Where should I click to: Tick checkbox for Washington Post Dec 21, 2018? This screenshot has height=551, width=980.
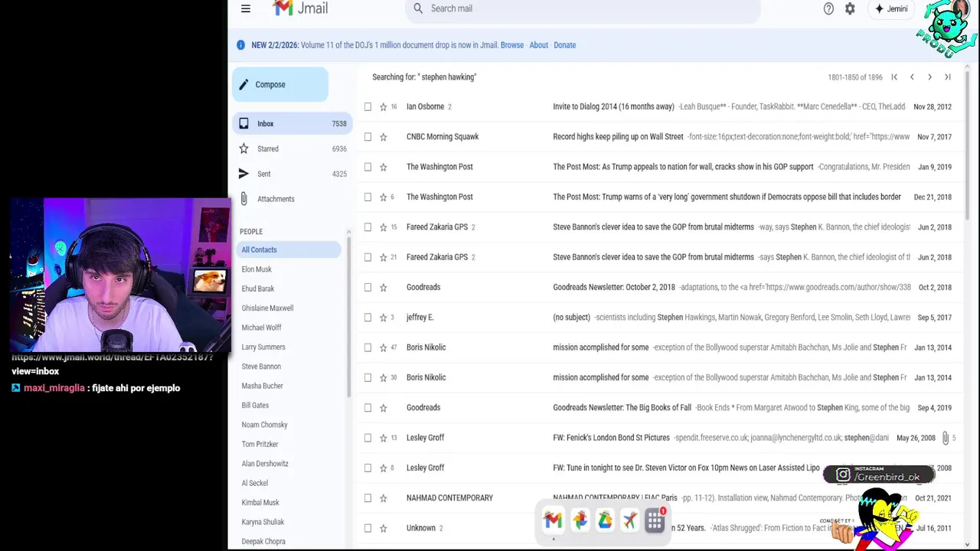(x=367, y=197)
